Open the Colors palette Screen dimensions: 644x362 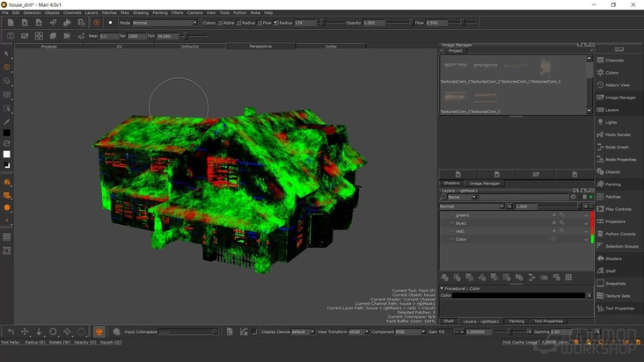pyautogui.click(x=611, y=73)
